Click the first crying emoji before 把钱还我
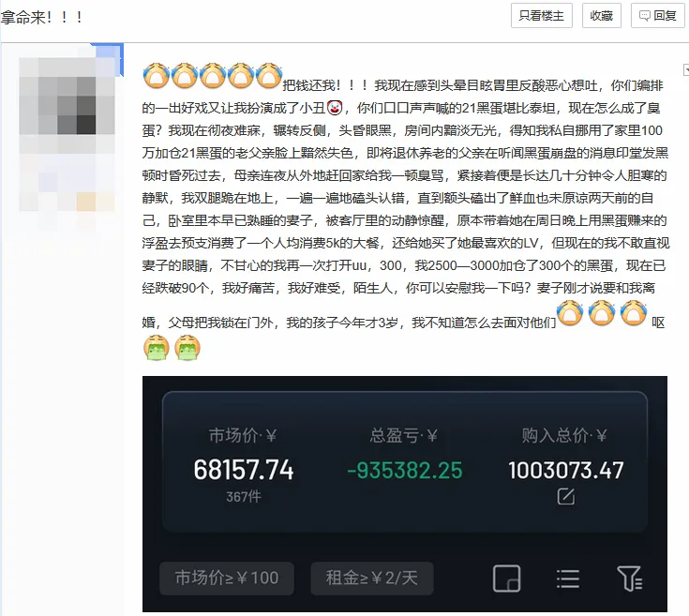The width and height of the screenshot is (689, 616). [157, 76]
